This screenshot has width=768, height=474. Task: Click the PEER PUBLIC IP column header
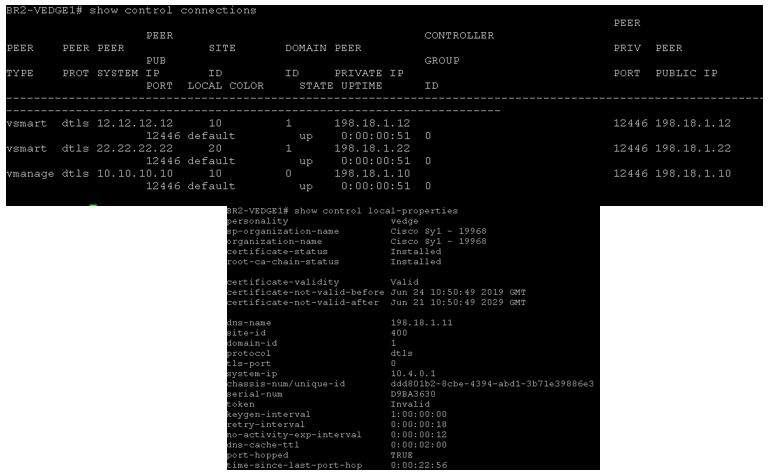coord(686,60)
